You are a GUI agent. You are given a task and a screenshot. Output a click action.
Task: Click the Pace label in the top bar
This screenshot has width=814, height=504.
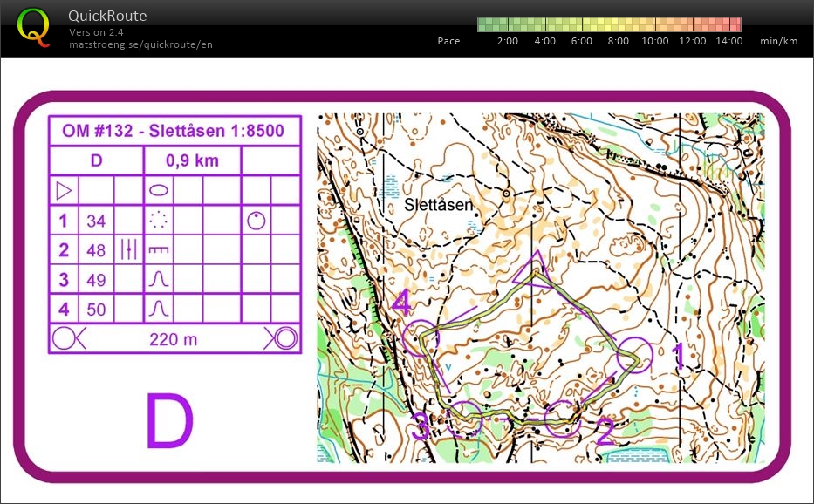(449, 40)
